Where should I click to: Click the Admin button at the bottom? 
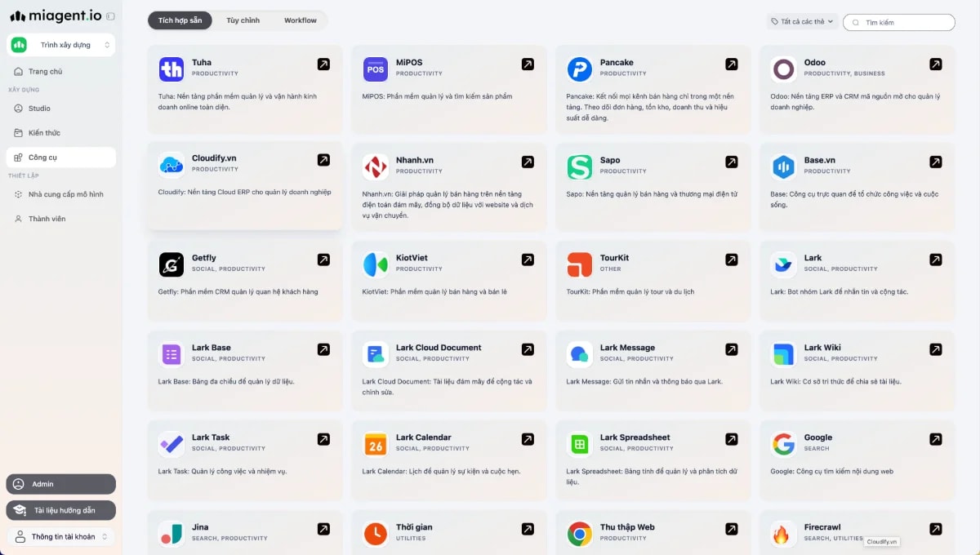[x=60, y=484]
